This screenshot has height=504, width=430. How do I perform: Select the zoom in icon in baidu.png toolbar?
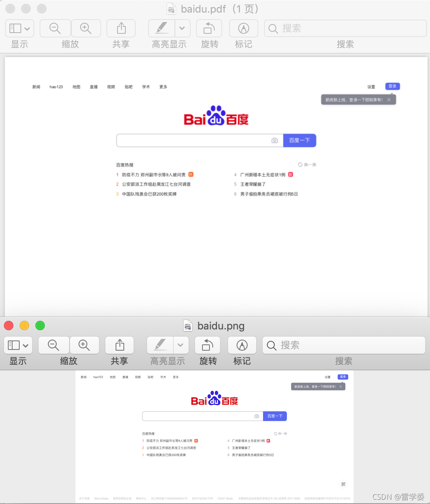pos(85,345)
